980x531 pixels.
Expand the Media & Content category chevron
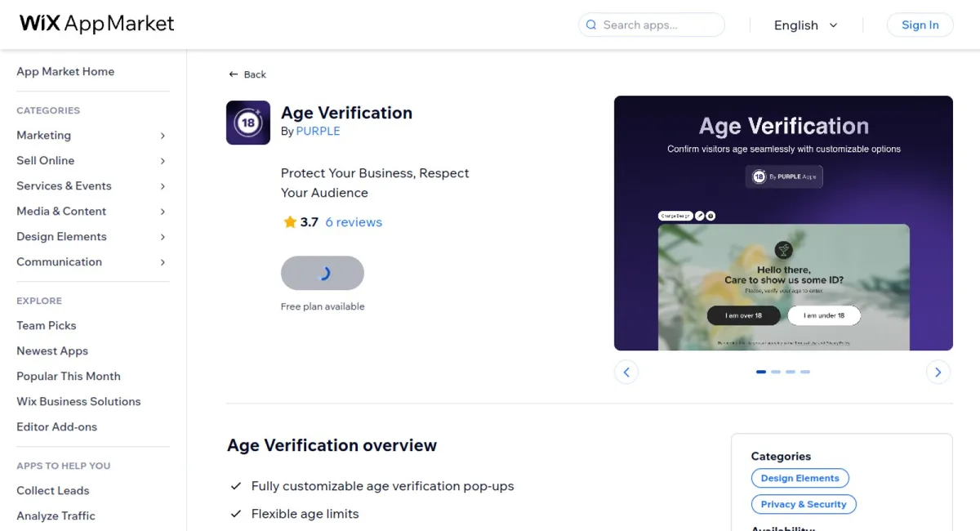click(x=161, y=212)
